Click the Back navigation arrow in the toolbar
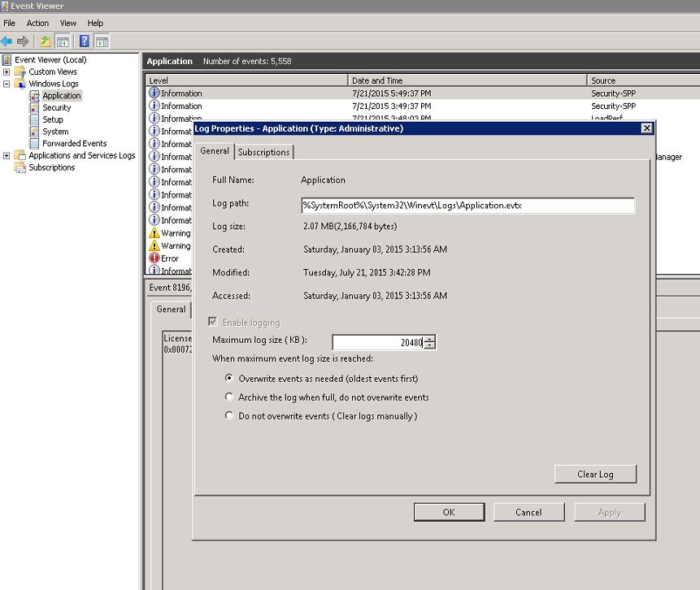The image size is (700, 590). click(7, 41)
